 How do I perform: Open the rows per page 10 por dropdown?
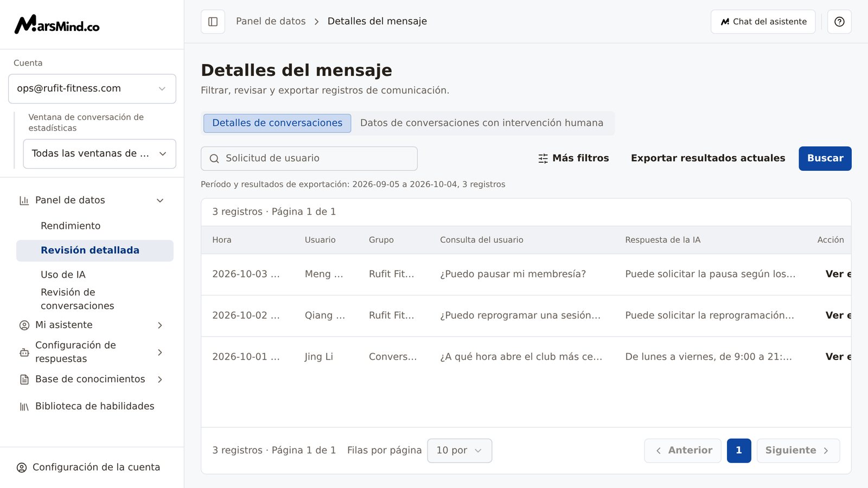pyautogui.click(x=459, y=451)
